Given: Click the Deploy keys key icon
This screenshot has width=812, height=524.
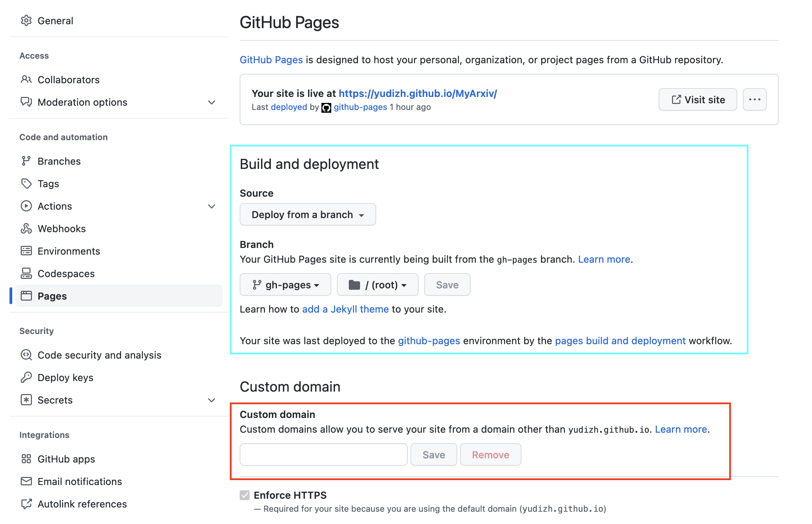Looking at the screenshot, I should pyautogui.click(x=26, y=378).
